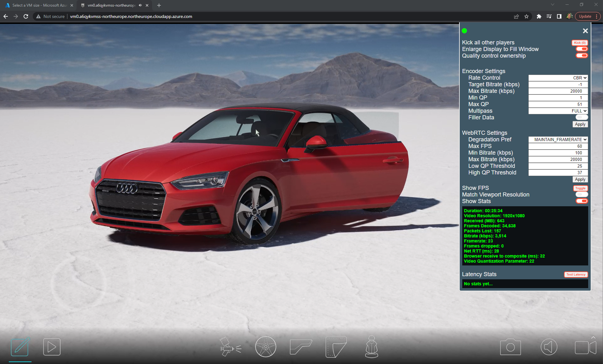Click Not secure warning icon
Screen dimensions: 603x364
pyautogui.click(x=38, y=16)
